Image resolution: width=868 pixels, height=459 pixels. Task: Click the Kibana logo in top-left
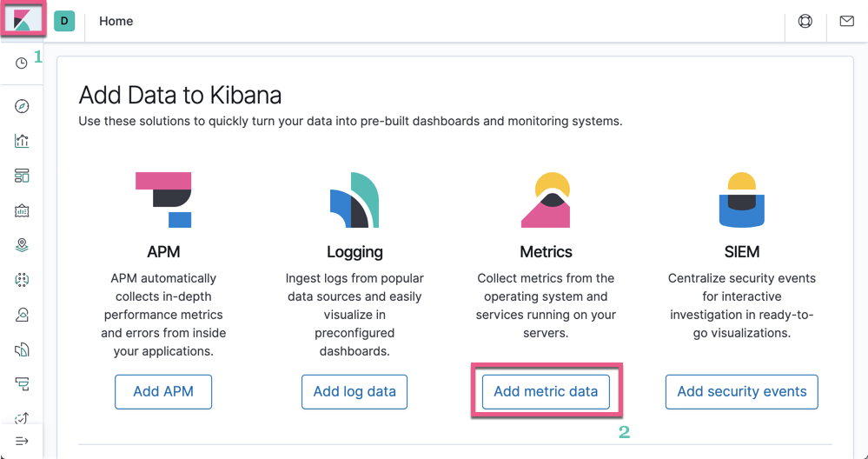click(22, 20)
